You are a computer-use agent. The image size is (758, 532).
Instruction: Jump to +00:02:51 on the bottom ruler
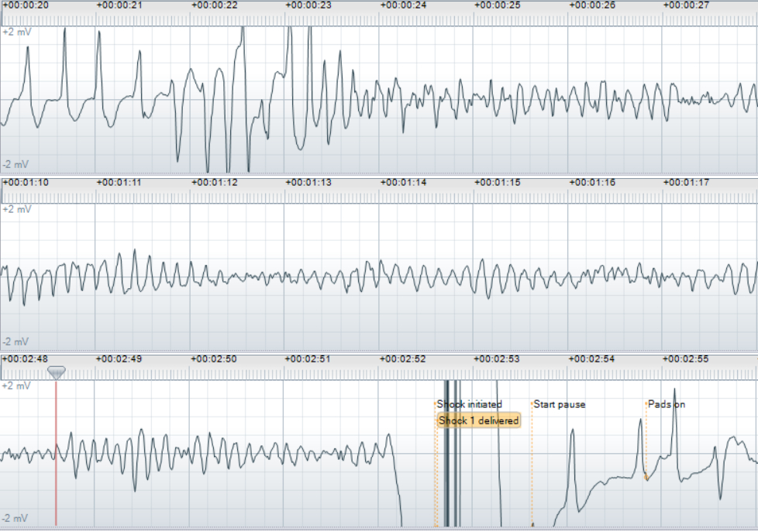tap(308, 359)
